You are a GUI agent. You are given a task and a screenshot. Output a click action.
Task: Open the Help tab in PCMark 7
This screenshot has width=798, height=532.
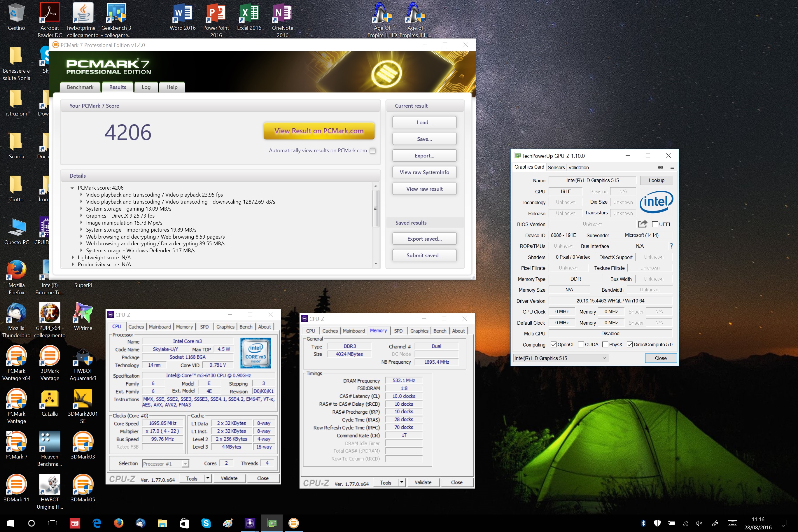click(x=172, y=87)
